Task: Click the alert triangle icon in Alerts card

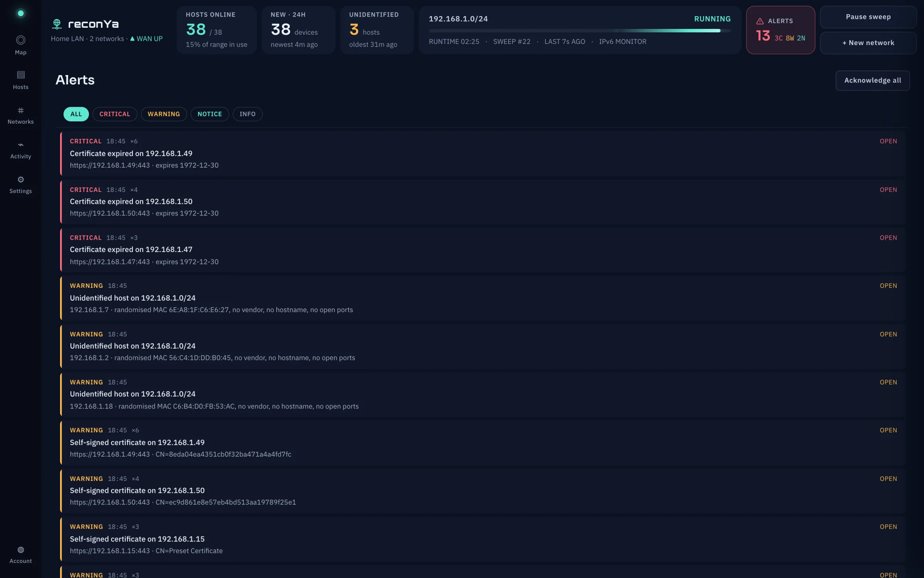Action: 760,21
